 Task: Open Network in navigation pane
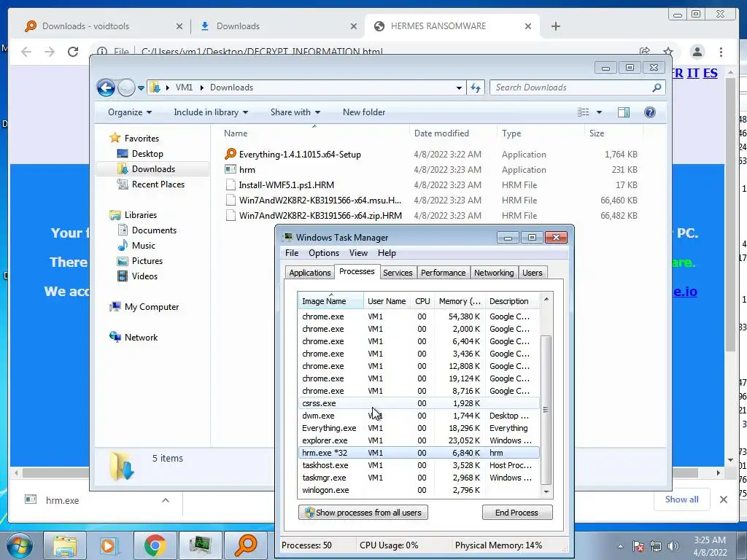(x=141, y=338)
